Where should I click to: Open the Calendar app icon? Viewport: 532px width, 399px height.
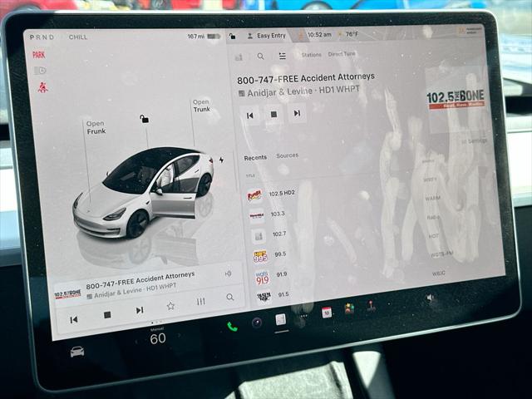pos(327,313)
